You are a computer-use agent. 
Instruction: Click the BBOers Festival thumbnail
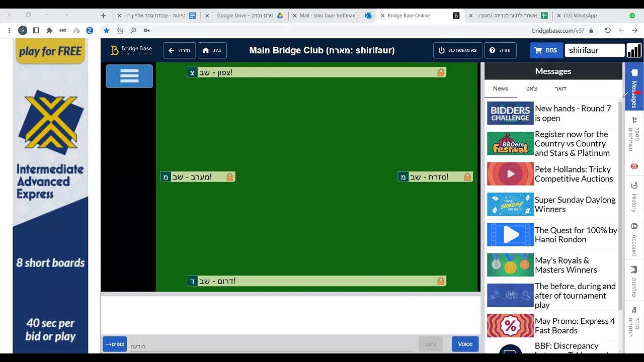pyautogui.click(x=510, y=144)
